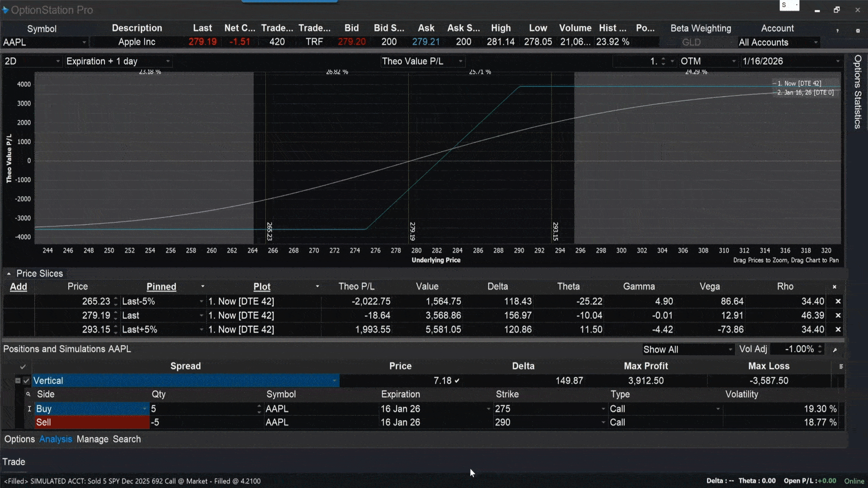
Task: Increase the Vol Adj stepper value
Action: 820,347
